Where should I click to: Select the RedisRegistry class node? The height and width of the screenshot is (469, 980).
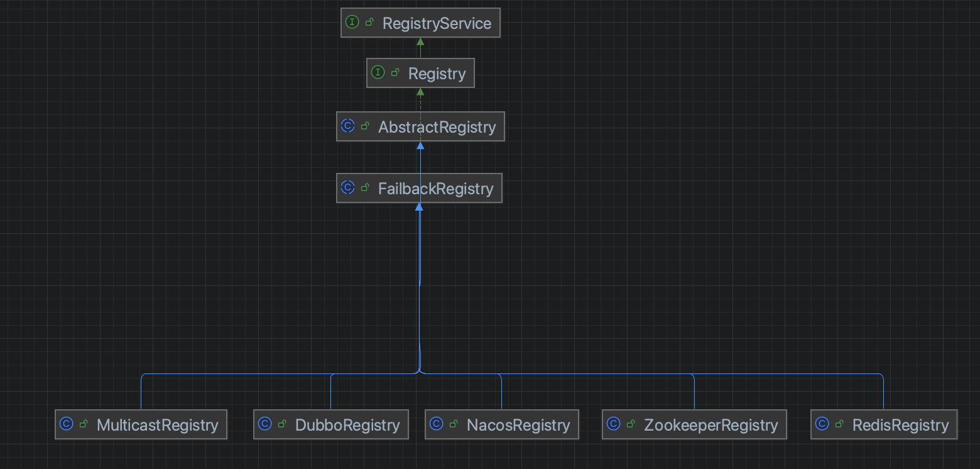pos(884,424)
